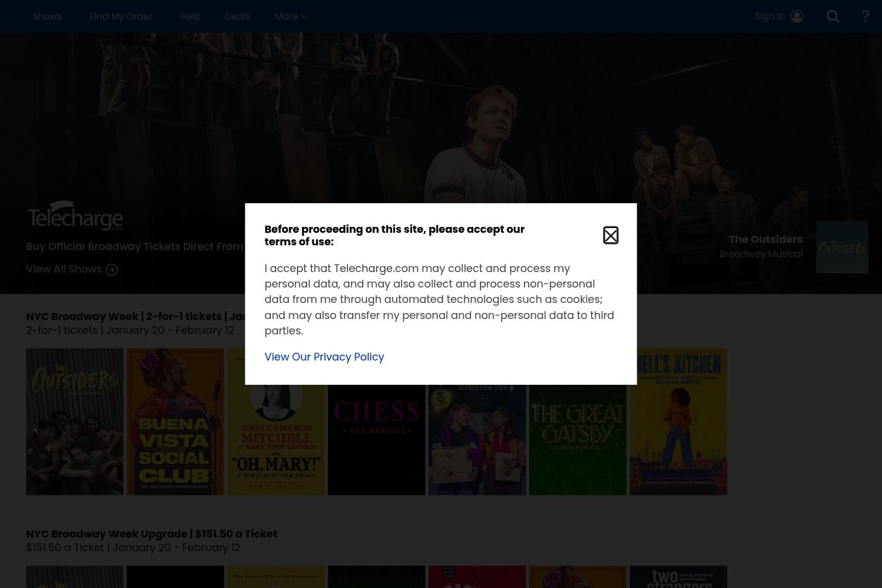Click the View All Shows arrow icon

pos(112,270)
